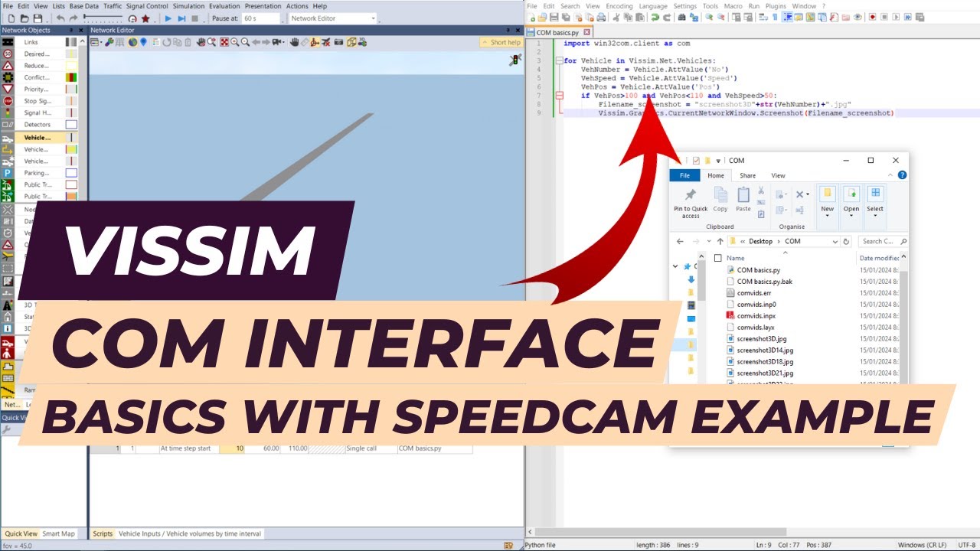Viewport: 980px width, 551px height.
Task: Click Parking Lots icon in Network Objects
Action: 8,173
